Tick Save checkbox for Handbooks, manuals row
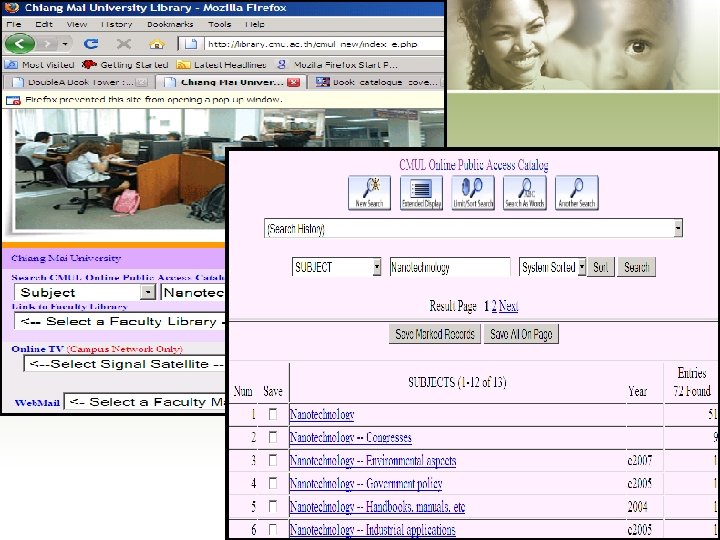The image size is (720, 540). (273, 506)
